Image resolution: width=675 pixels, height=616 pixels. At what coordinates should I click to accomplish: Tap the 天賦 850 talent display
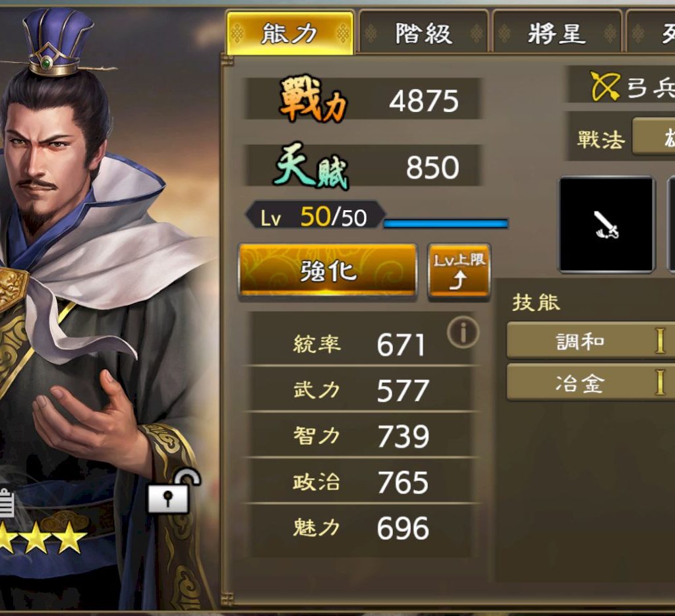pos(363,166)
